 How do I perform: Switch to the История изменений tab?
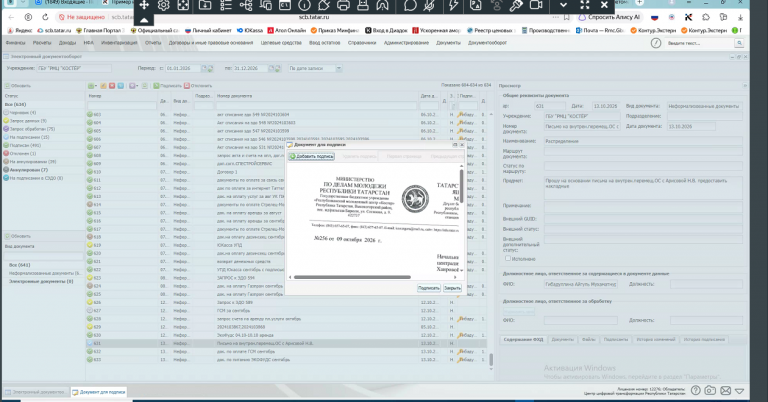point(656,339)
